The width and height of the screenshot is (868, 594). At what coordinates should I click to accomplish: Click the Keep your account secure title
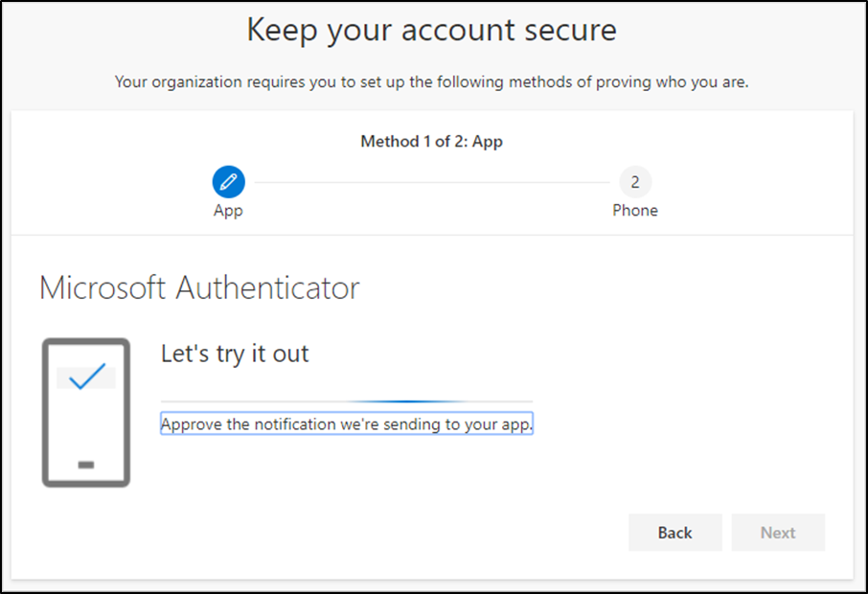(x=431, y=30)
